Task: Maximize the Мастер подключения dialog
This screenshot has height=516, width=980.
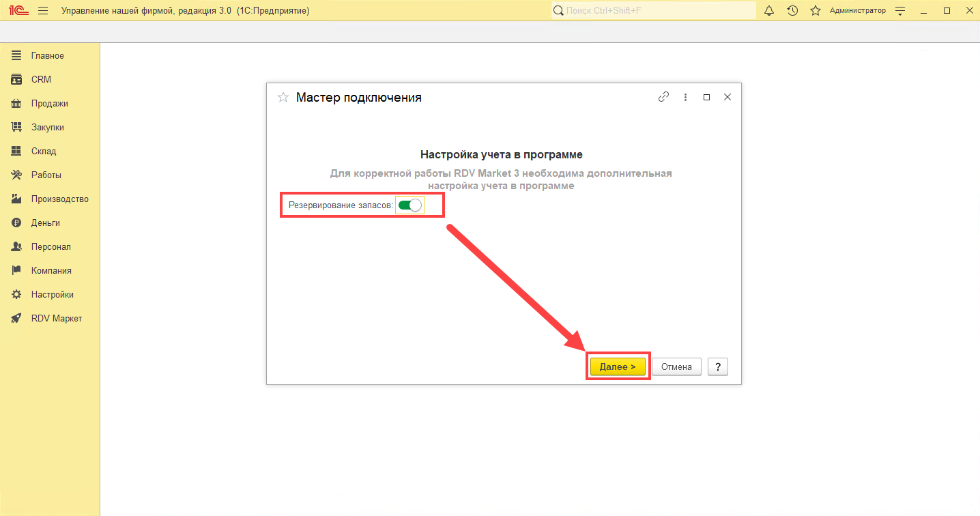Action: click(x=706, y=97)
